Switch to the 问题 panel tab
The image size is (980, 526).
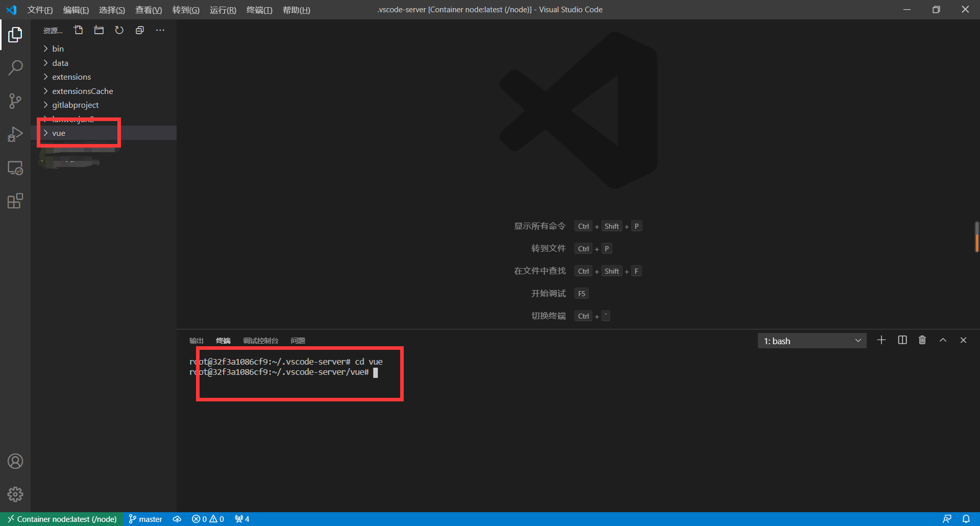coord(298,341)
